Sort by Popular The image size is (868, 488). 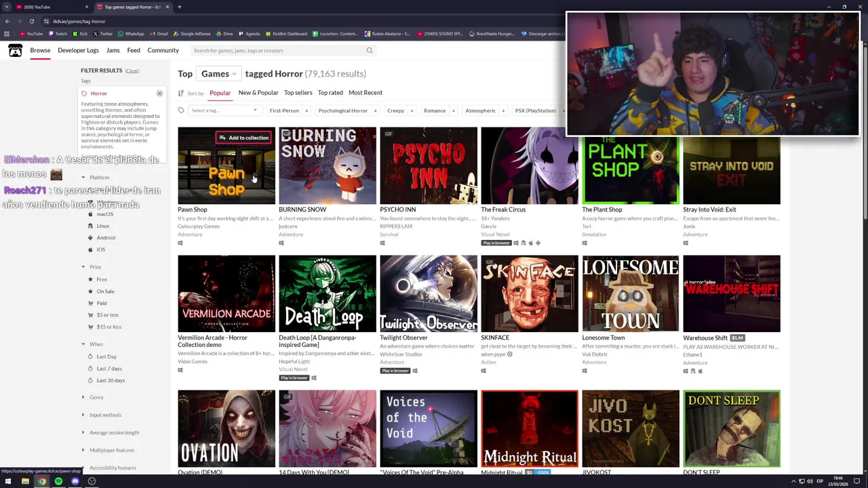tap(220, 93)
